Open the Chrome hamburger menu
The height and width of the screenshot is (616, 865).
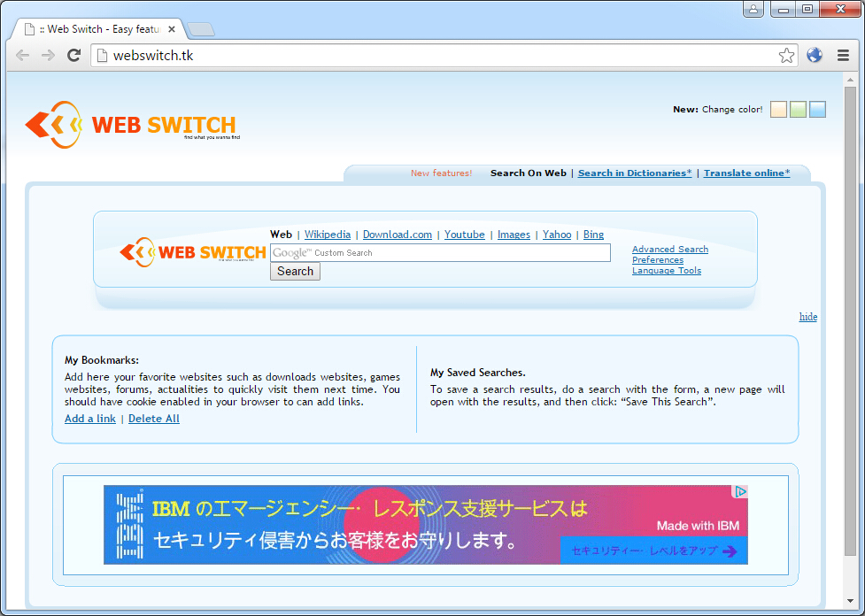pos(843,55)
